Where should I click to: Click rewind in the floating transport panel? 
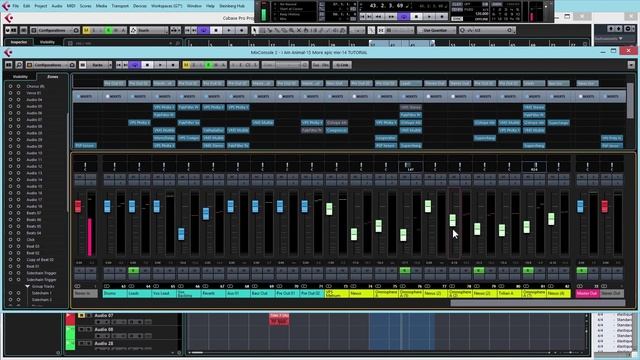click(x=378, y=17)
